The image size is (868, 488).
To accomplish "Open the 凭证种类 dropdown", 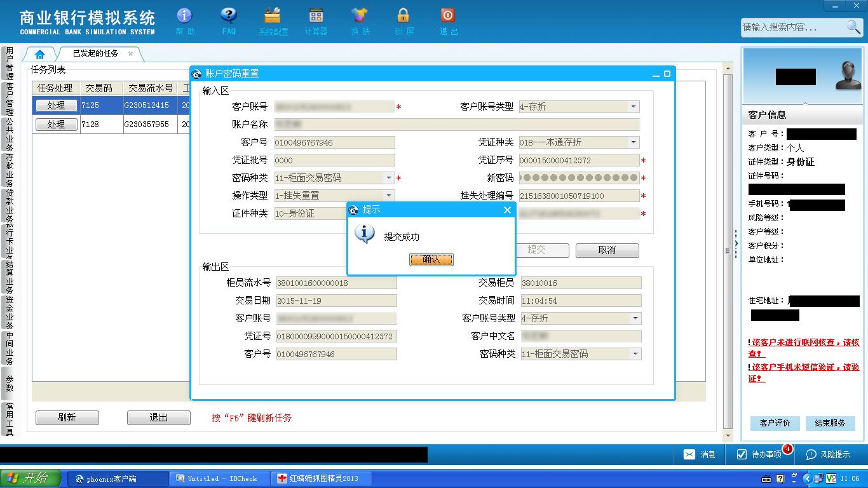I will (x=633, y=142).
